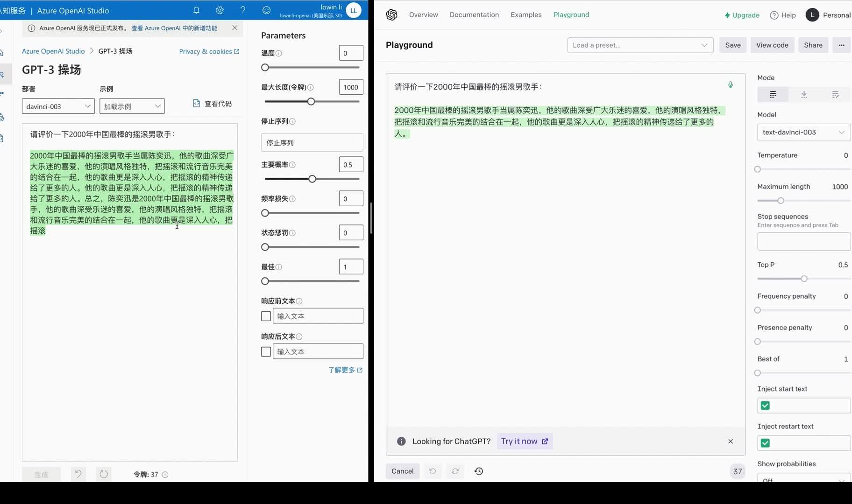Image resolution: width=852 pixels, height=504 pixels.
Task: Enable the Inject start text checkbox
Action: (x=765, y=405)
